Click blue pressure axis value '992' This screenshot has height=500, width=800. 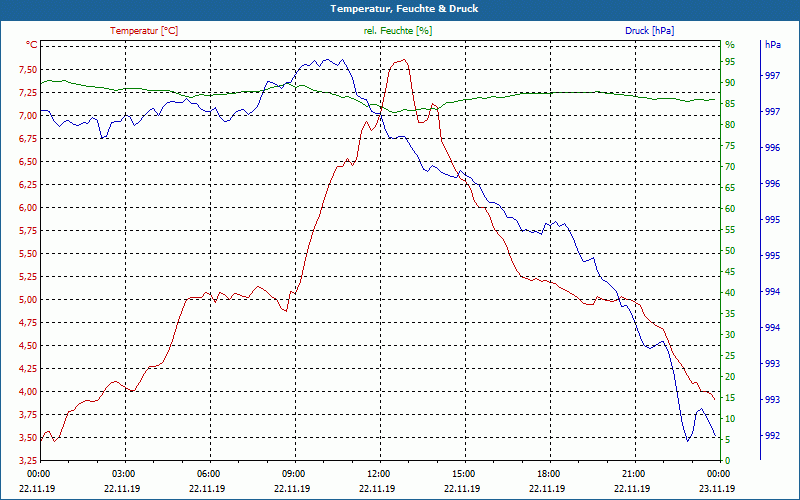coord(772,436)
